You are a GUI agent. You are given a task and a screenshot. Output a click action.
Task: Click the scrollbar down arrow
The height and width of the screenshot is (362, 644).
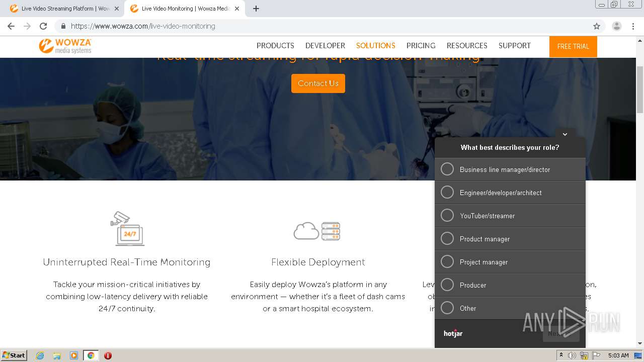click(x=639, y=343)
